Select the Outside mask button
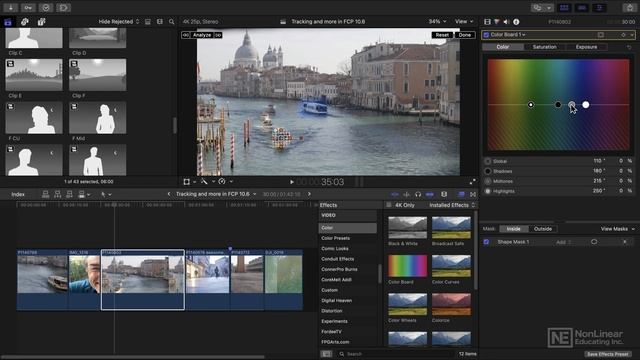The width and height of the screenshot is (640, 360). [x=543, y=229]
